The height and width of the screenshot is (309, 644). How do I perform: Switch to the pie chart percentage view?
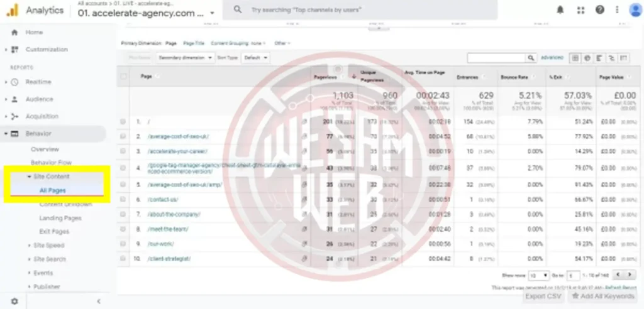pyautogui.click(x=586, y=58)
